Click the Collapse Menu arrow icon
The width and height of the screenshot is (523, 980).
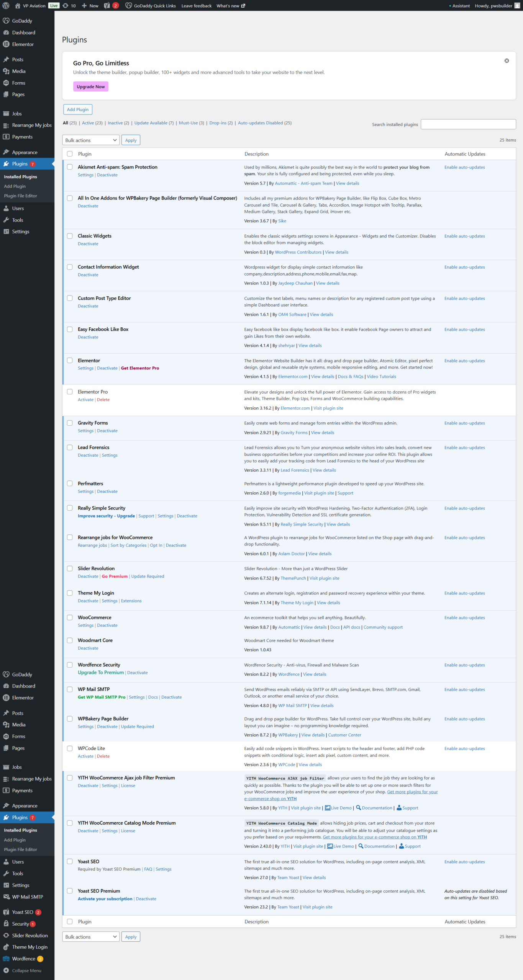[6, 970]
